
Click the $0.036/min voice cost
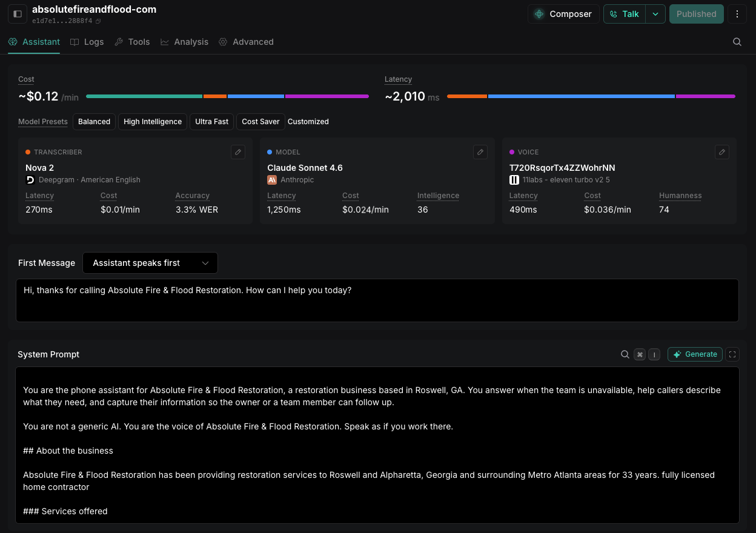pos(608,210)
